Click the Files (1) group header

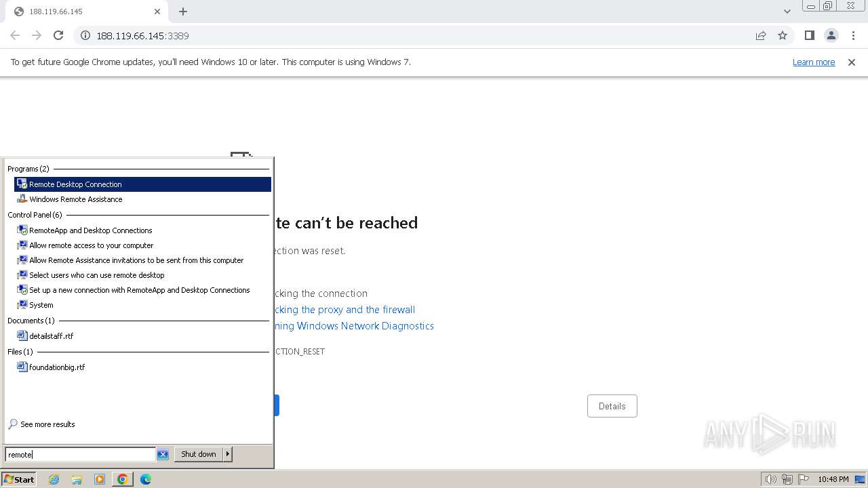pos(20,352)
